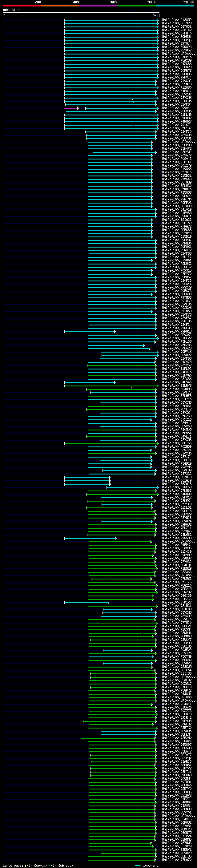Image resolution: width=197 pixels, height=868 pixels.
Task: Open hit UniRef100_C6TG31
Action: click(x=177, y=26)
